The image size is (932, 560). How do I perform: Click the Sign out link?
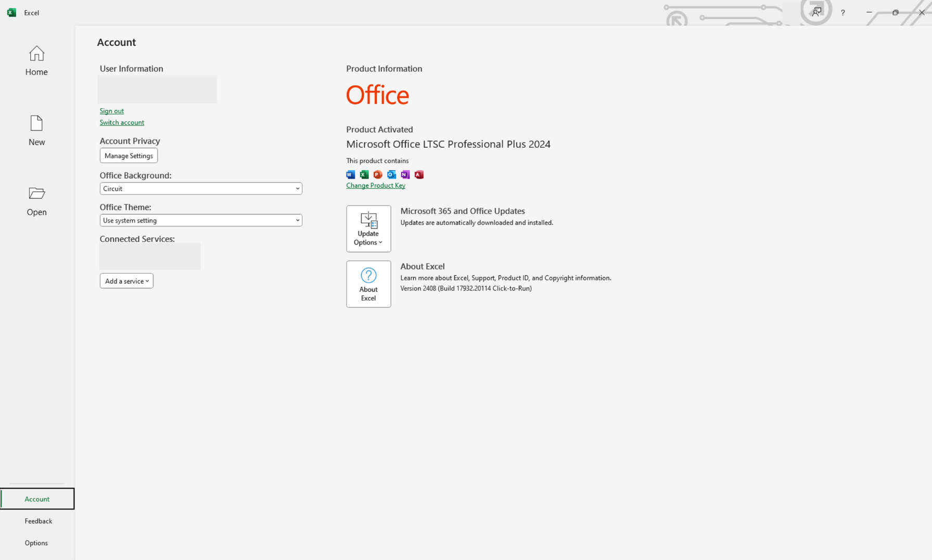click(112, 111)
